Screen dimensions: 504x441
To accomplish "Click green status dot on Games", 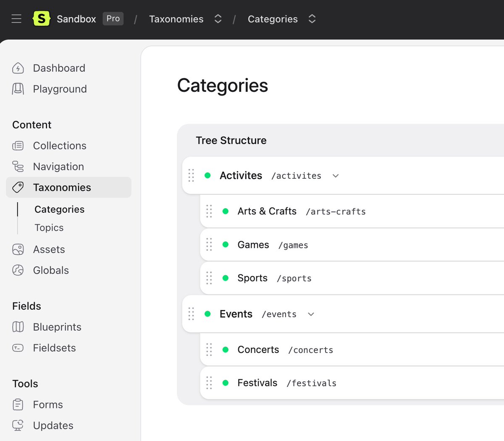I will click(x=226, y=245).
